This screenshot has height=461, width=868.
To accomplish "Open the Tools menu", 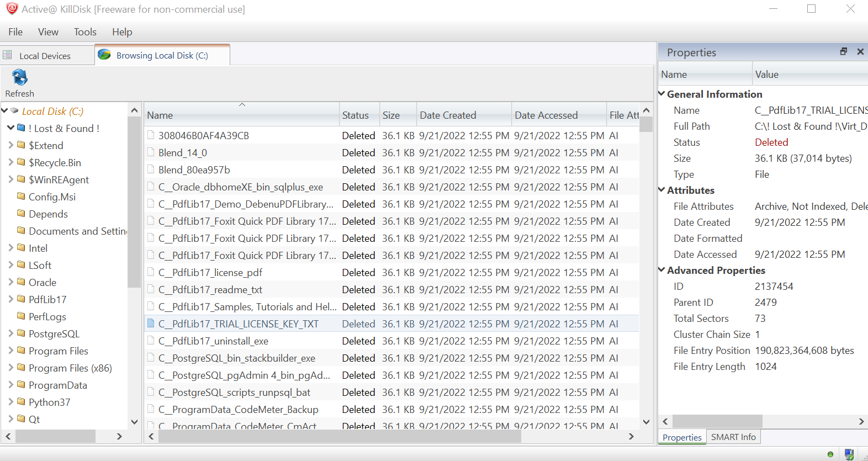I will tap(85, 32).
